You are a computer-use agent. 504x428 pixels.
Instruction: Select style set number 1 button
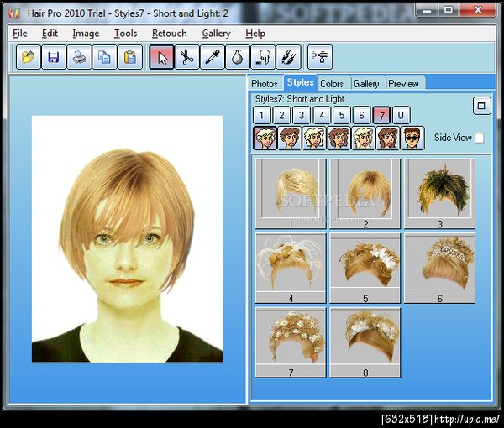261,115
